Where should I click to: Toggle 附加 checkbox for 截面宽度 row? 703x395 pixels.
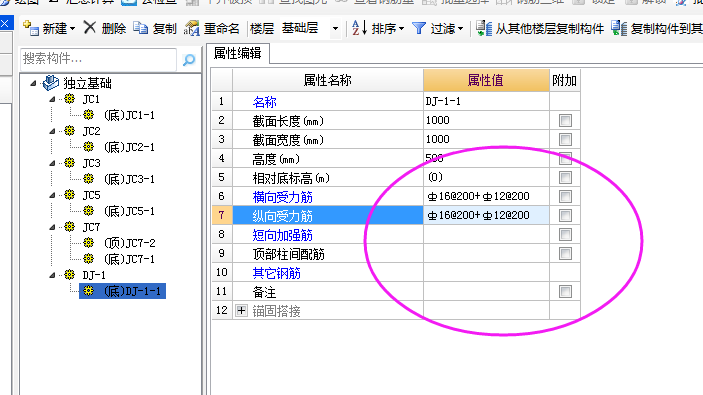point(565,139)
